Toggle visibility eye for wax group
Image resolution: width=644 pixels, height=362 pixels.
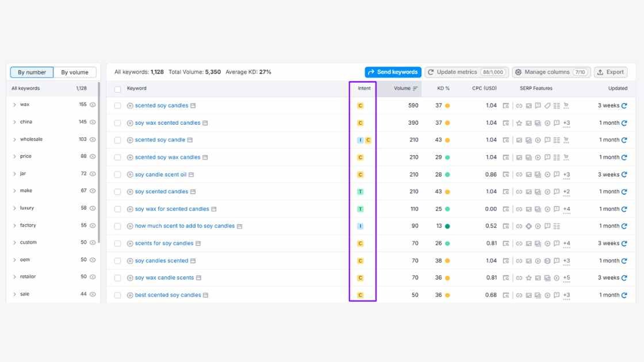pos(93,105)
